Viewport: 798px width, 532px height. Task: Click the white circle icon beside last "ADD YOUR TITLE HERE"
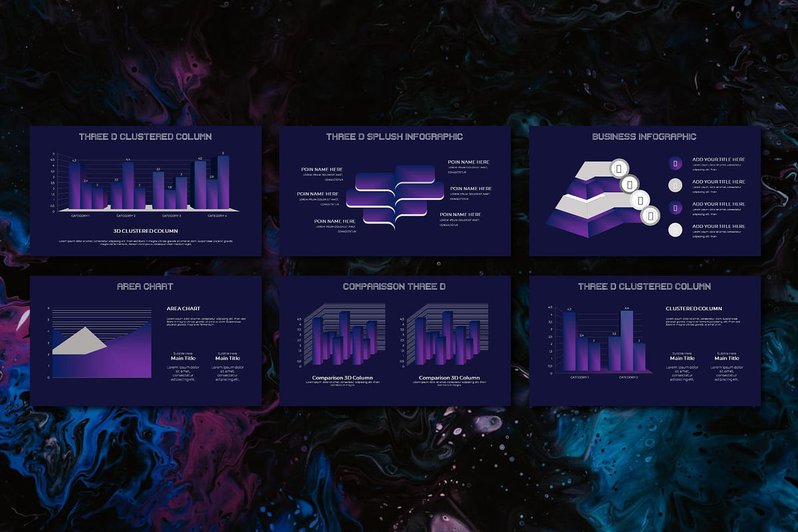676,230
